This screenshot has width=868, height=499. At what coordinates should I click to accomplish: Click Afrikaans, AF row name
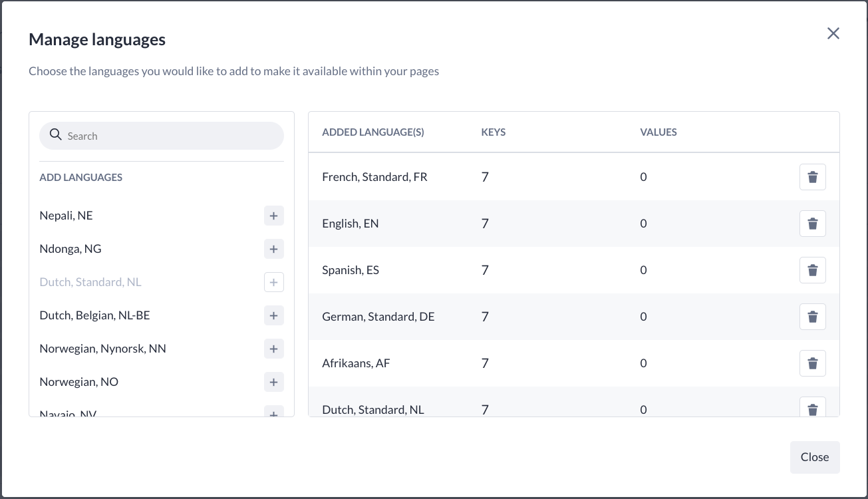coord(355,363)
